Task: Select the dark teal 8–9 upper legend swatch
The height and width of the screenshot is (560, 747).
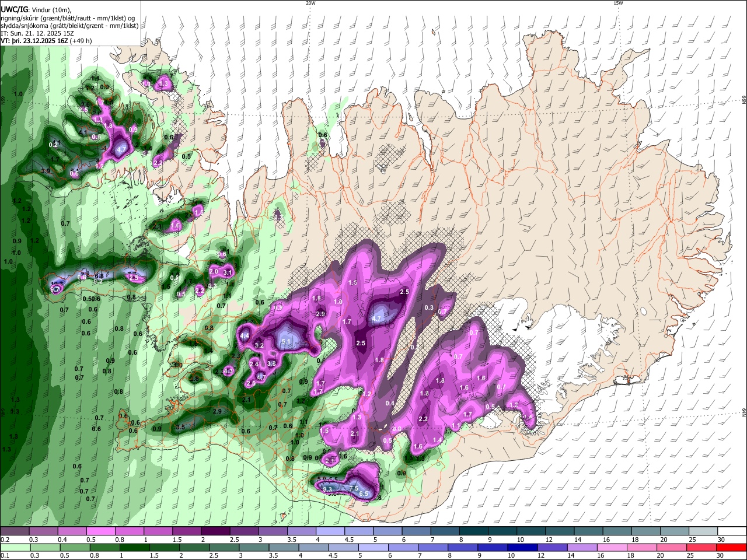Action: [473, 531]
